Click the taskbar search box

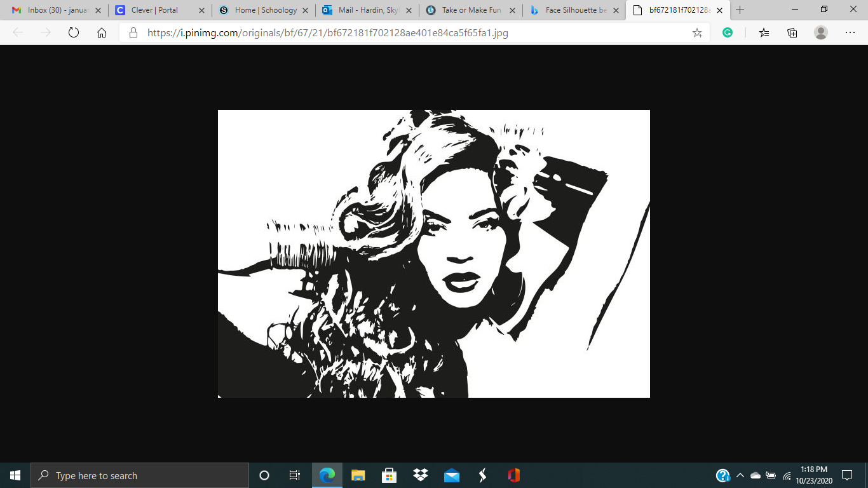[140, 475]
